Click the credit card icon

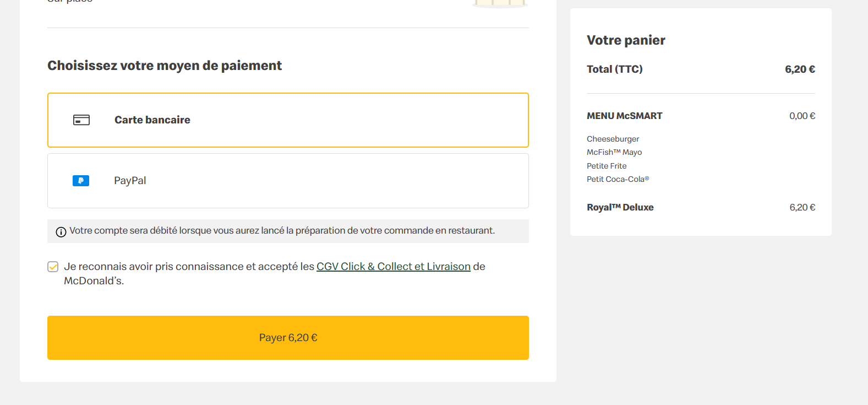coord(81,120)
